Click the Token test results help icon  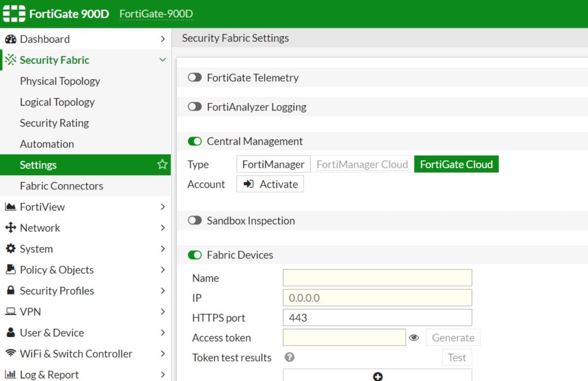pos(290,357)
